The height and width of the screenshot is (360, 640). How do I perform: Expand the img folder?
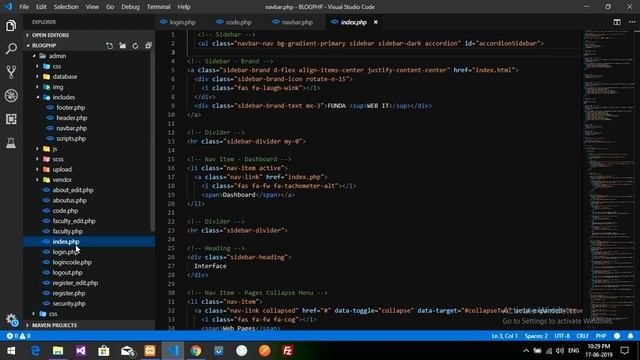click(x=58, y=87)
